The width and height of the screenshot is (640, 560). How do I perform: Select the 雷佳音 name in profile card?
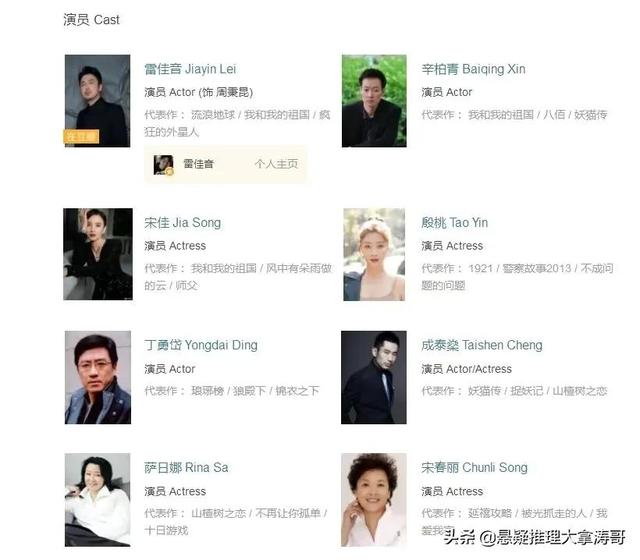pos(198,164)
